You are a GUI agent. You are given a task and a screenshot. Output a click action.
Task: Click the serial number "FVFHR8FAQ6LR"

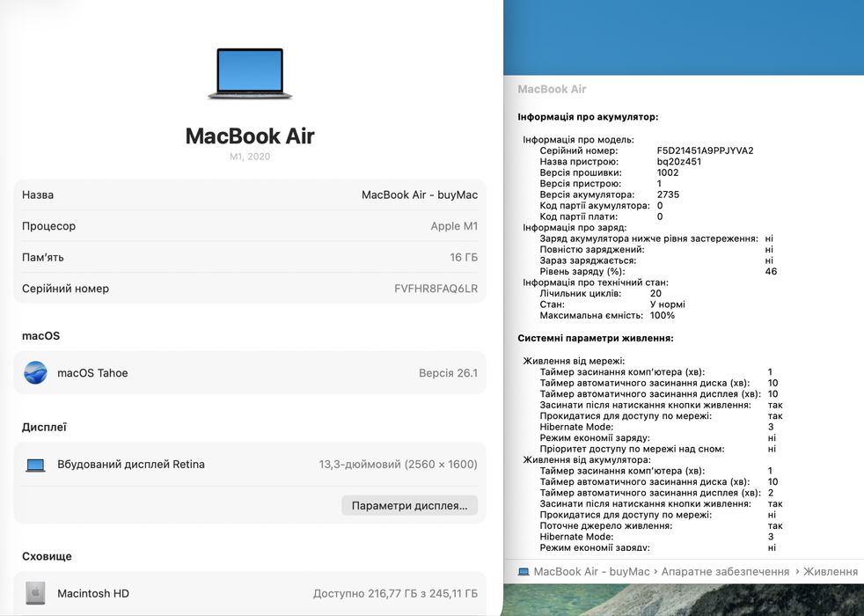pos(436,289)
